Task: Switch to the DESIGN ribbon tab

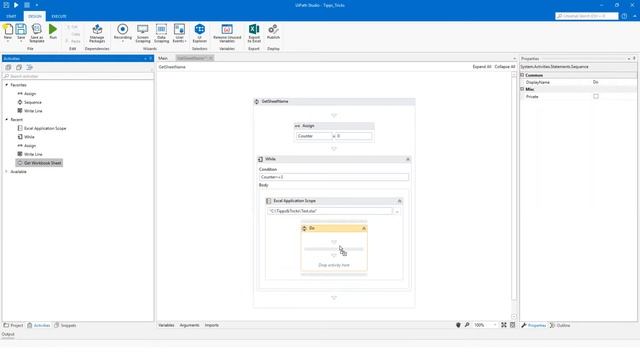Action: 35,16
